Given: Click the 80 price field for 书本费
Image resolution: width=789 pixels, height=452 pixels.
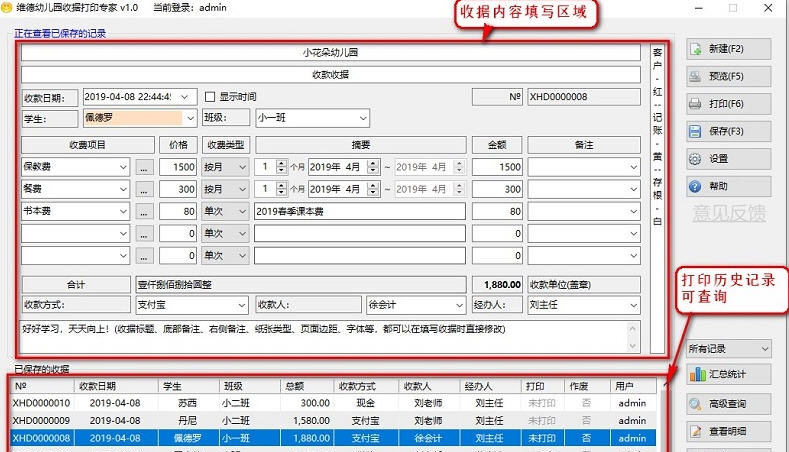Looking at the screenshot, I should click(x=178, y=211).
